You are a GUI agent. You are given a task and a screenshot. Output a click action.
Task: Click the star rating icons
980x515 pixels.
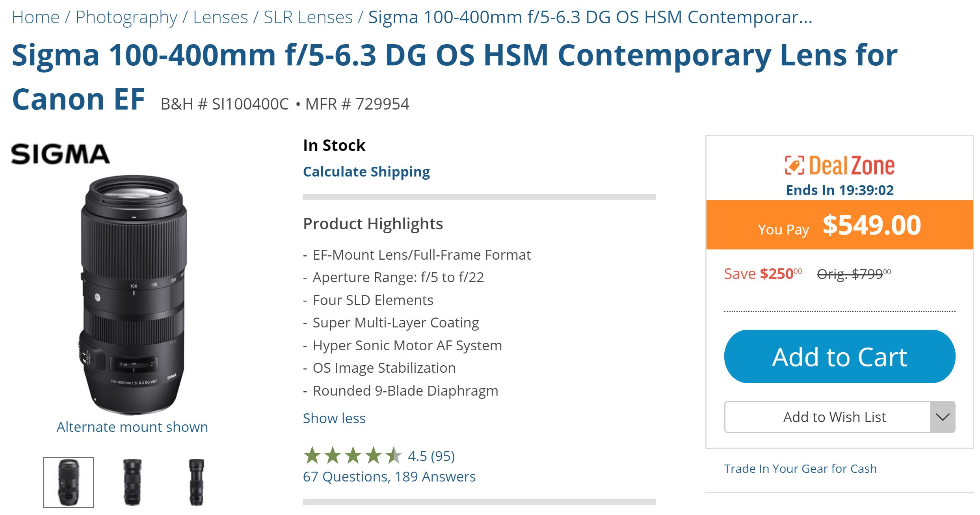352,456
